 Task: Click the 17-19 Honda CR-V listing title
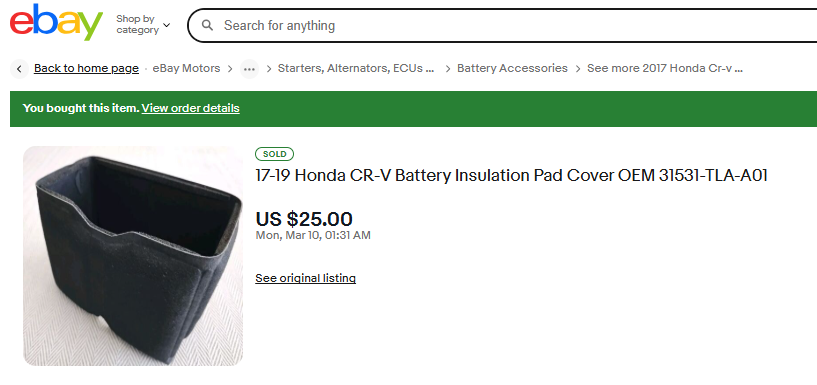[511, 176]
